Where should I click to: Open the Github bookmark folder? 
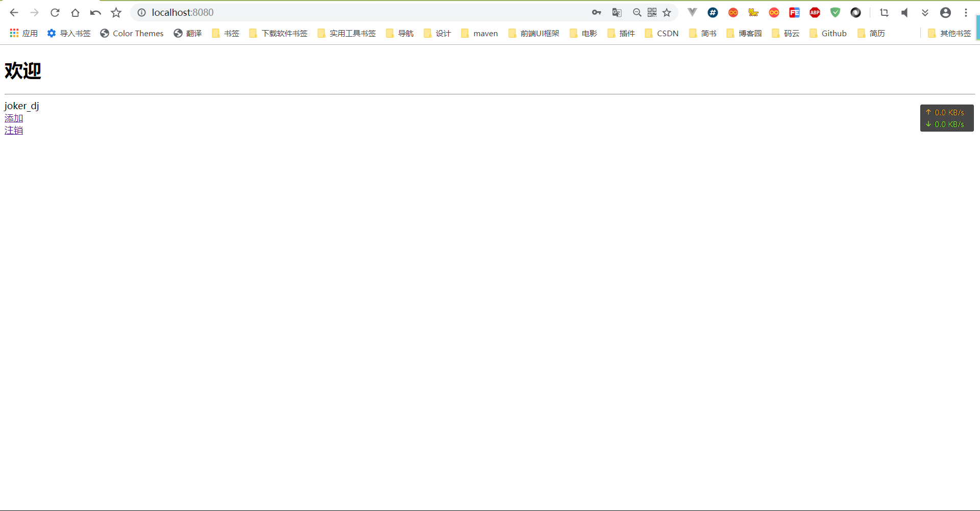[828, 33]
